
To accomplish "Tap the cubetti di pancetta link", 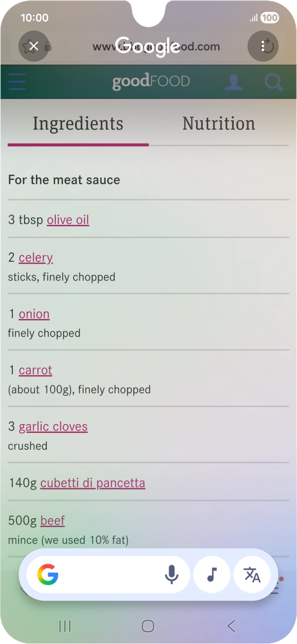I will click(x=93, y=483).
